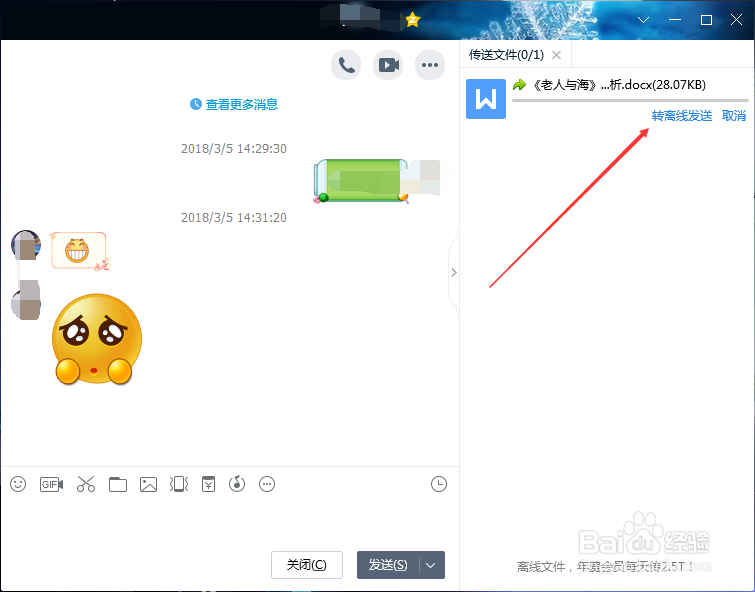Click the music sharing icon
The image size is (755, 592).
pyautogui.click(x=237, y=484)
